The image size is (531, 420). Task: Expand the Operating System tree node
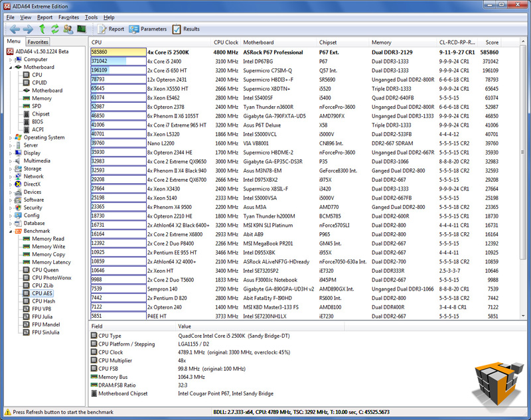(x=10, y=138)
